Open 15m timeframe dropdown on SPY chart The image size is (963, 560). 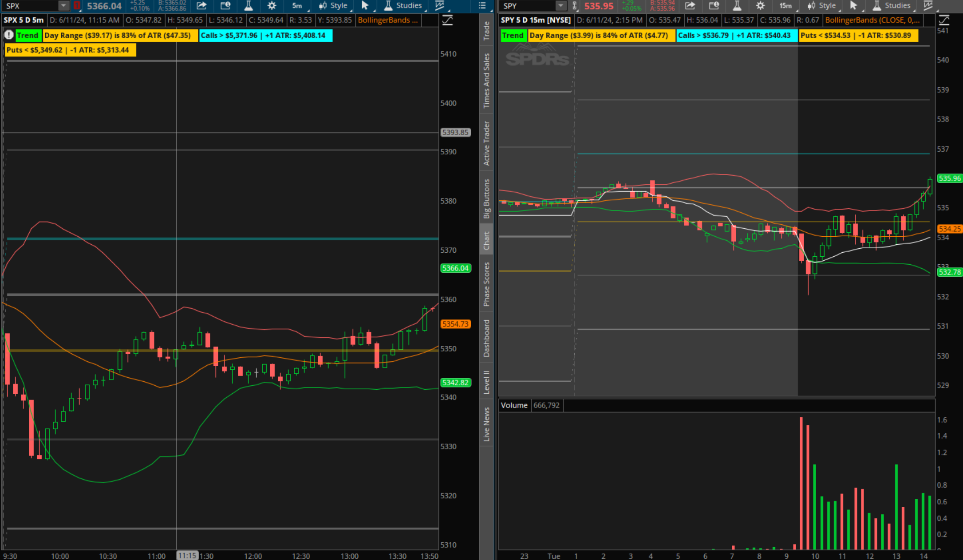[x=786, y=6]
